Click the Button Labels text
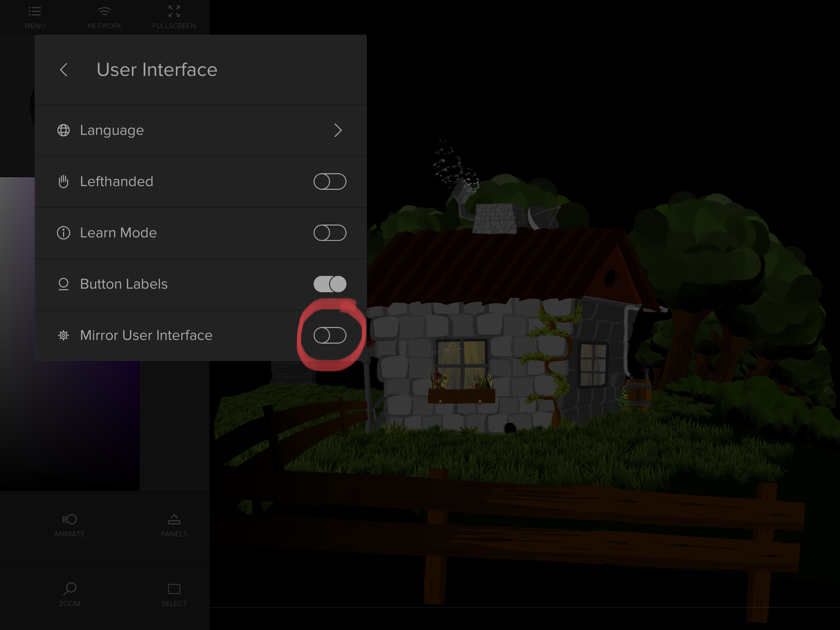The image size is (840, 630). pyautogui.click(x=123, y=284)
